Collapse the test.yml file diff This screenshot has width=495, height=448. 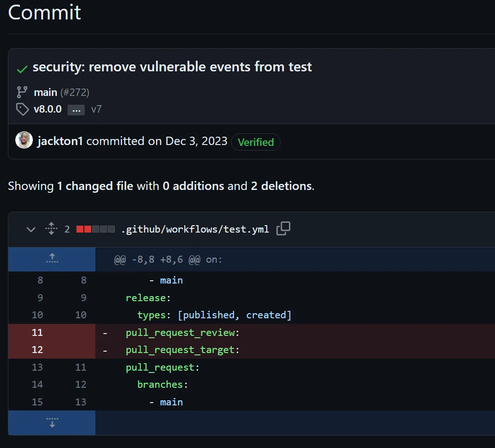(x=31, y=229)
